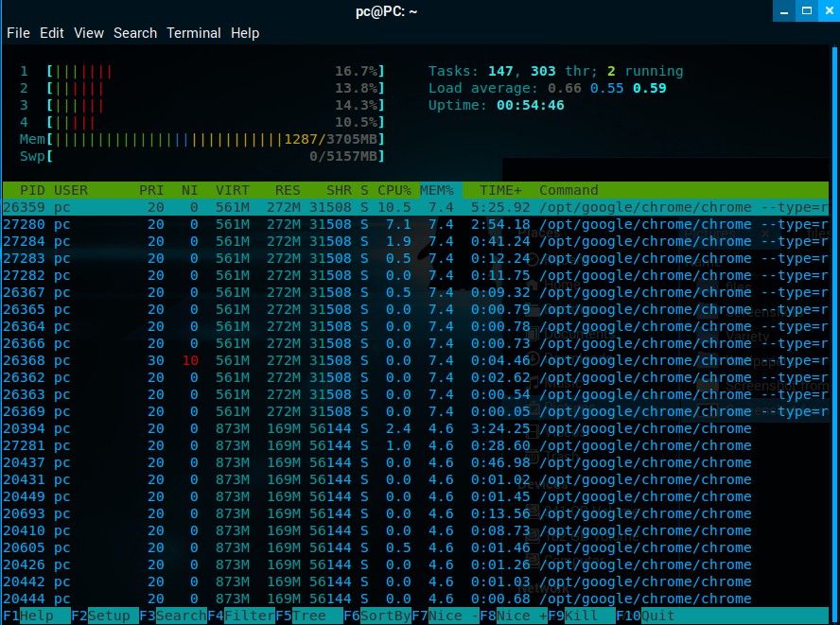The height and width of the screenshot is (625, 840).
Task: Maximize the terminal window
Action: coord(806,10)
